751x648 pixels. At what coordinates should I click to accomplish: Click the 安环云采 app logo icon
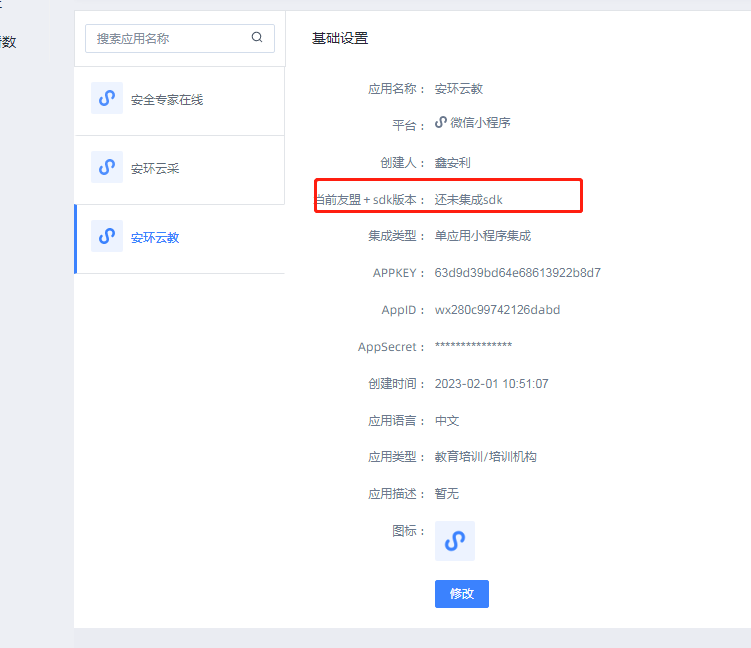click(x=107, y=168)
